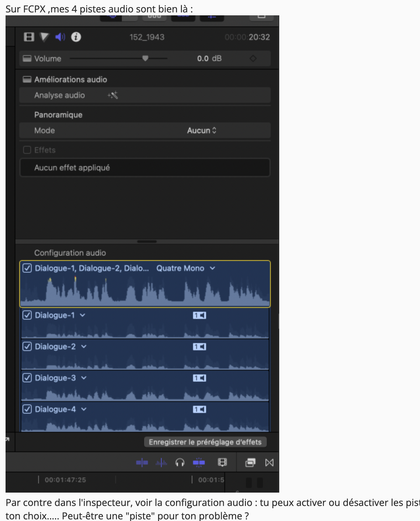
Task: Solo selected clips with headphones icon
Action: [180, 463]
